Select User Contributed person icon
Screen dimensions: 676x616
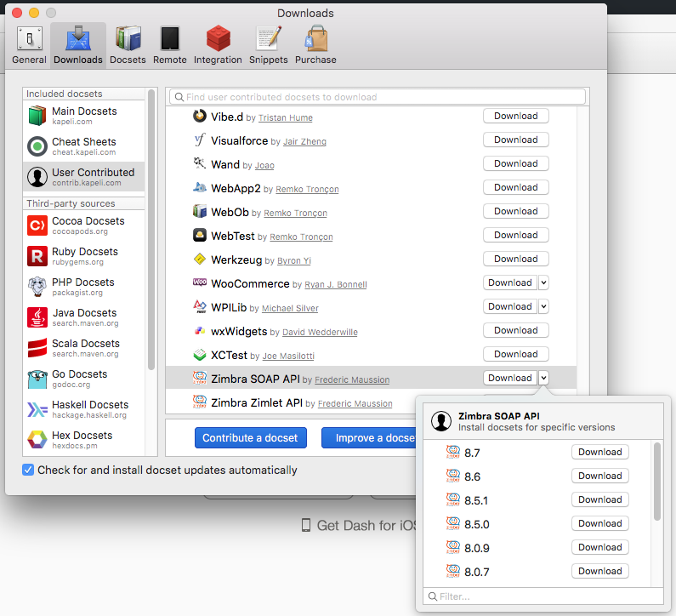click(37, 177)
